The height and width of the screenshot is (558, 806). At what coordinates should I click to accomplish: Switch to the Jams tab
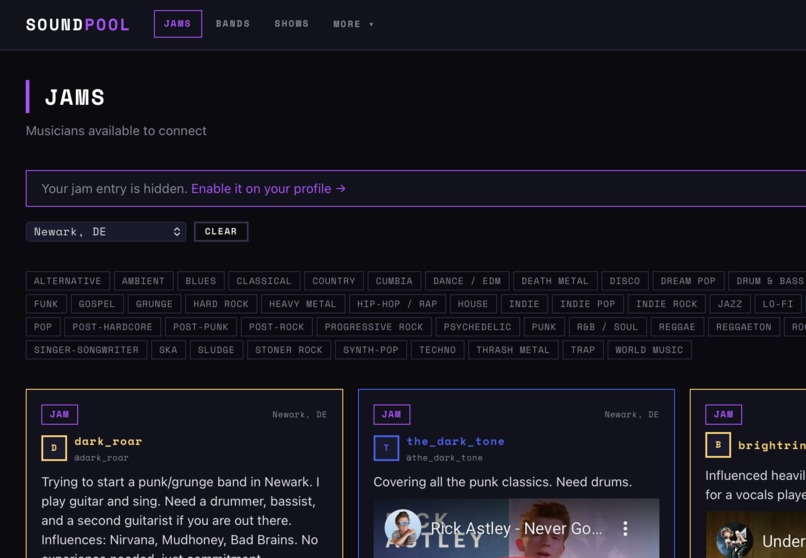pos(178,24)
